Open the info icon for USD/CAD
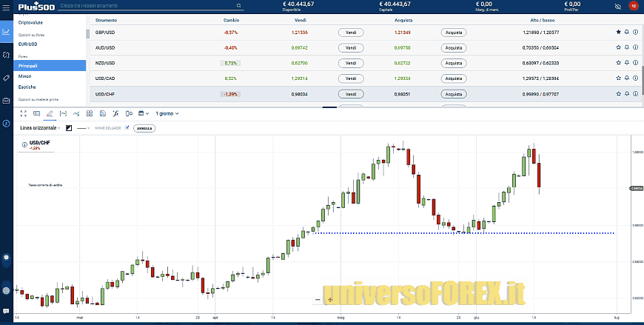644x325 pixels. (x=635, y=78)
